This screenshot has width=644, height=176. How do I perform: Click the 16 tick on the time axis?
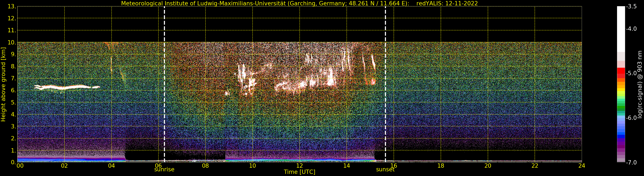394,166
